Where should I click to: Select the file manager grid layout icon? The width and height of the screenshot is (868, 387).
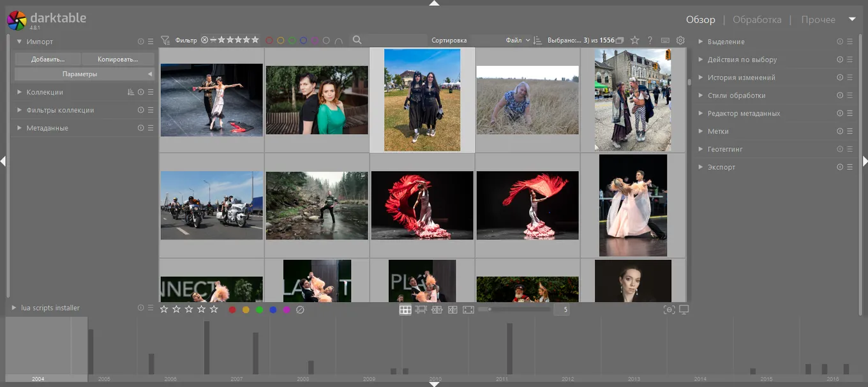coord(405,310)
